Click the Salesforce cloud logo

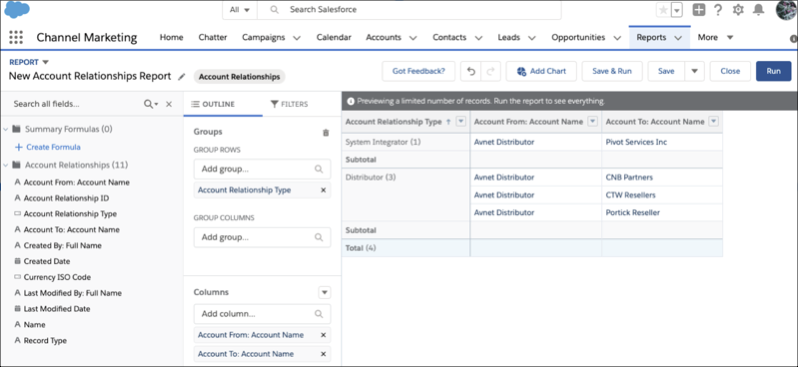[x=17, y=9]
